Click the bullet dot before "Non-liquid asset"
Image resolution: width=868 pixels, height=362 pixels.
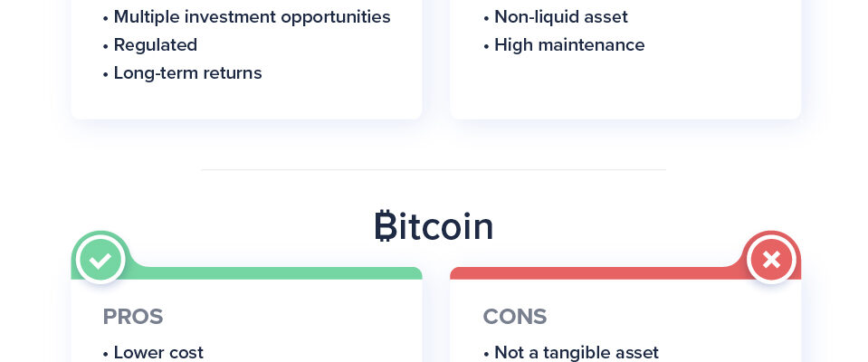pos(486,18)
